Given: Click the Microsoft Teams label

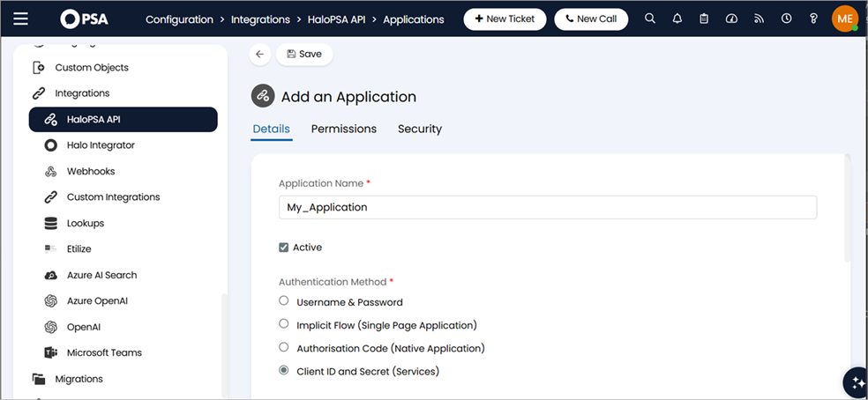Looking at the screenshot, I should pos(104,353).
